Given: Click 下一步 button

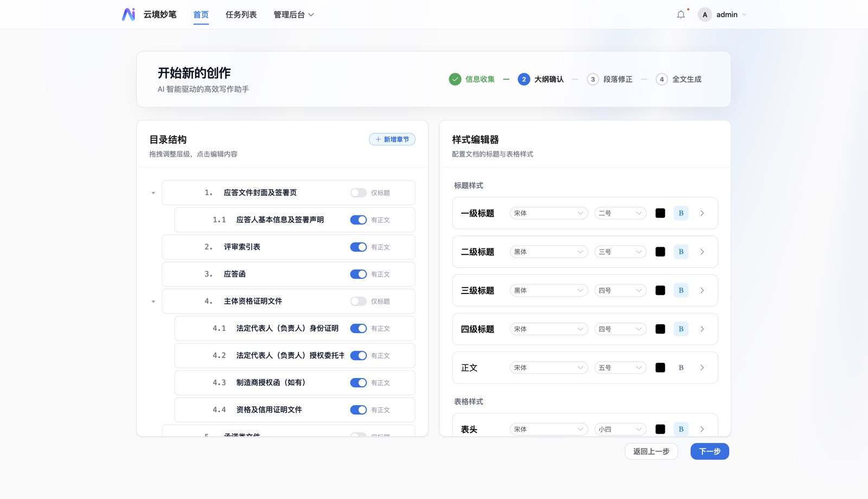Looking at the screenshot, I should pyautogui.click(x=710, y=451).
